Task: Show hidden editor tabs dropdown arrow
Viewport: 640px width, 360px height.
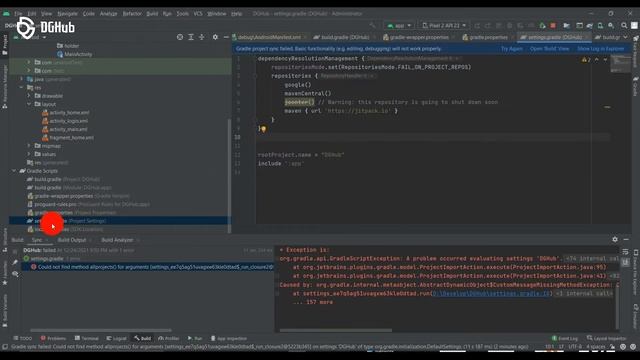Action: tap(625, 37)
